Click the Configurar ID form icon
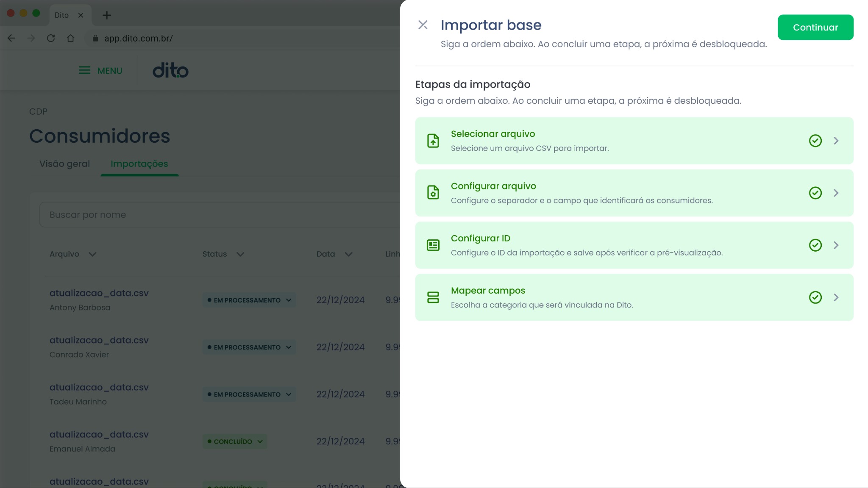 point(433,245)
